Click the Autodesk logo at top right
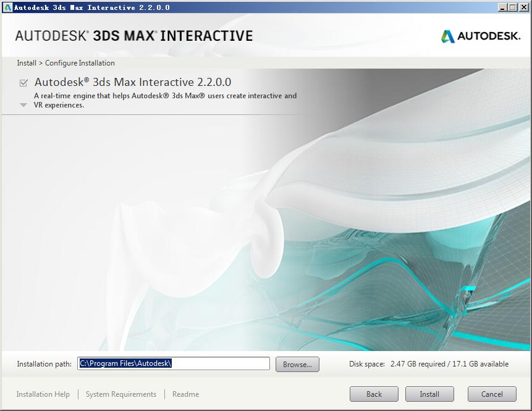 pyautogui.click(x=481, y=36)
